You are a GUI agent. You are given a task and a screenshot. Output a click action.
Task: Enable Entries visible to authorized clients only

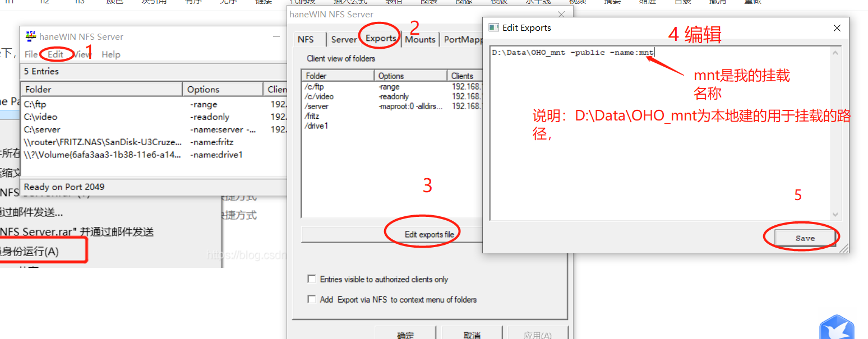(312, 279)
